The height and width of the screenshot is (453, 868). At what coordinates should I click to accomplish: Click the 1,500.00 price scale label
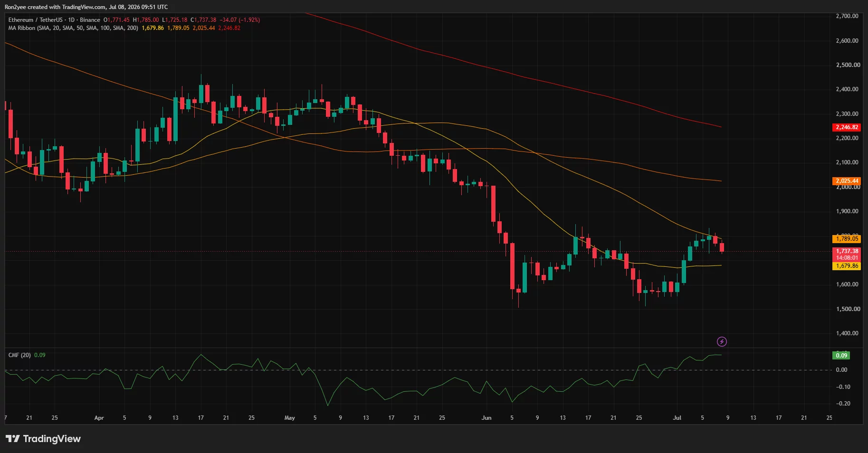847,309
